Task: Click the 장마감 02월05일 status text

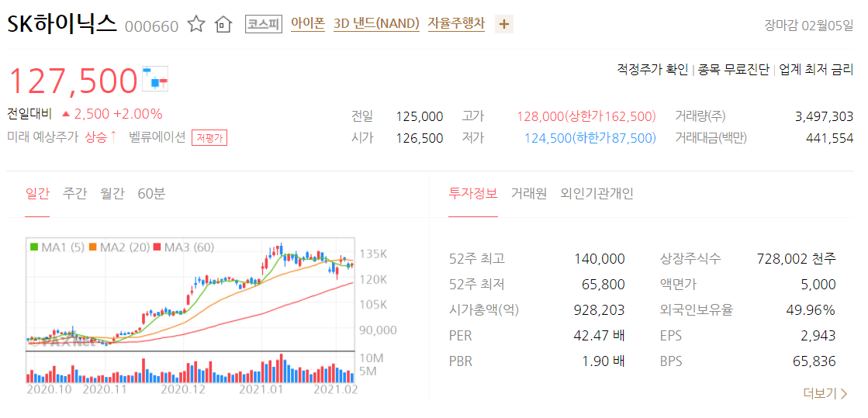Action: pyautogui.click(x=809, y=26)
